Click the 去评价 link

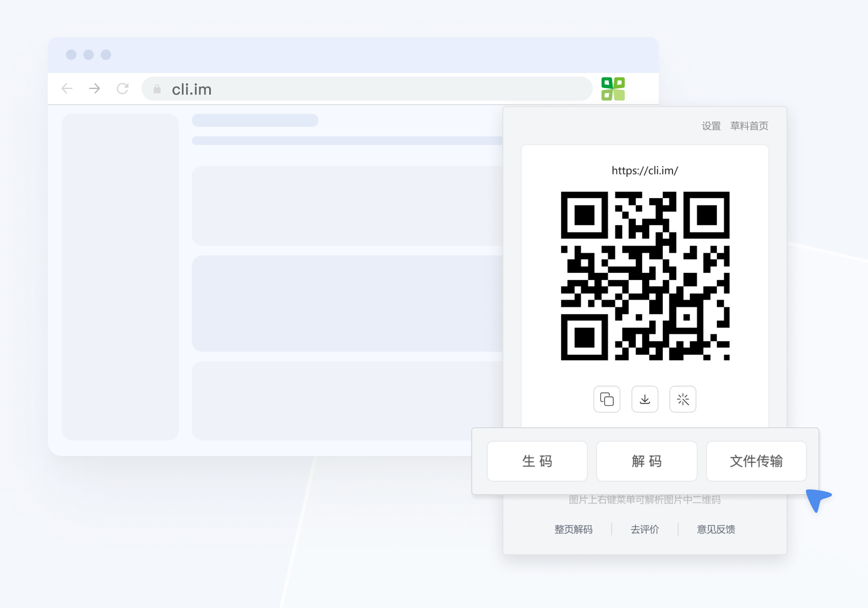(644, 529)
